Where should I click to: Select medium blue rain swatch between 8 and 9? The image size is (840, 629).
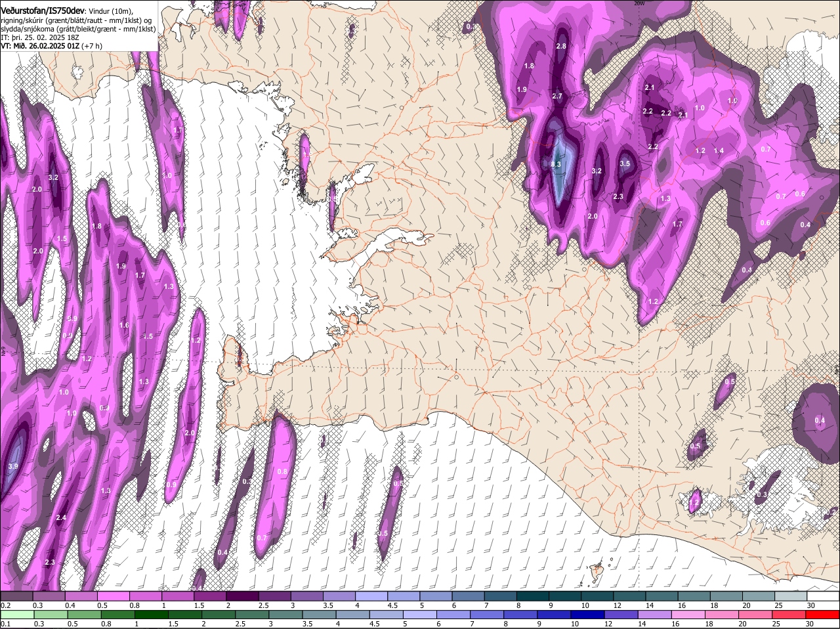520,615
